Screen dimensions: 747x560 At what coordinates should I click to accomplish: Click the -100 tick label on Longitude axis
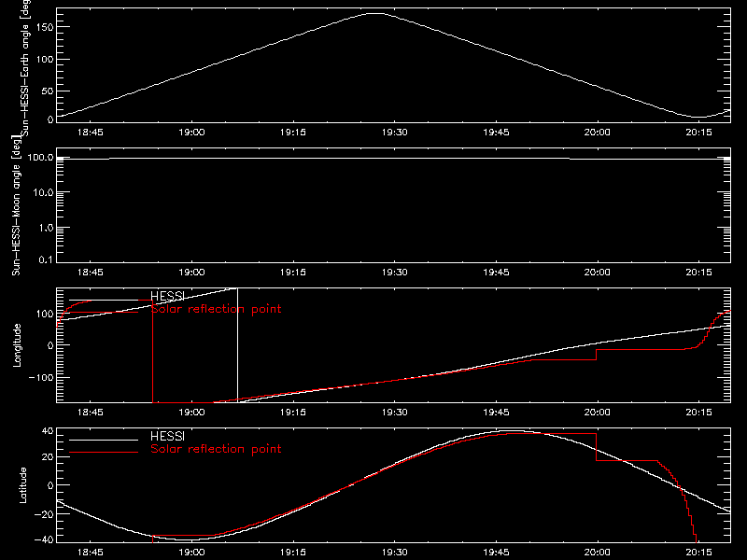41,377
